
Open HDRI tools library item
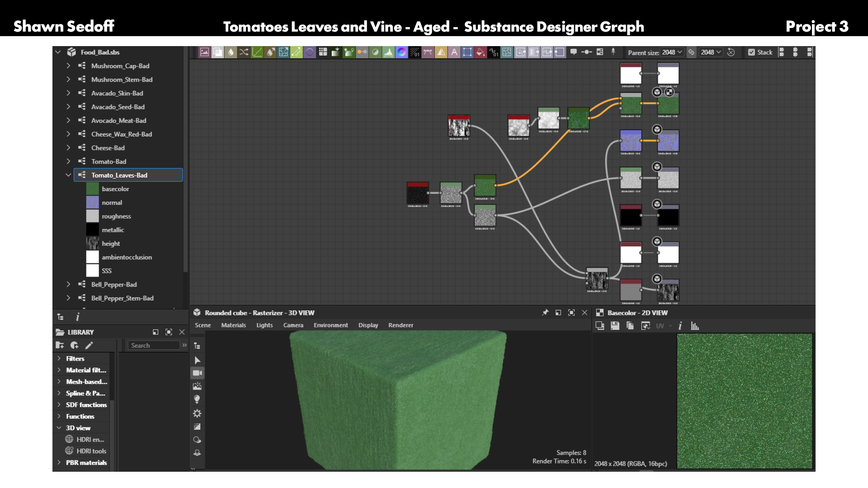[86, 450]
